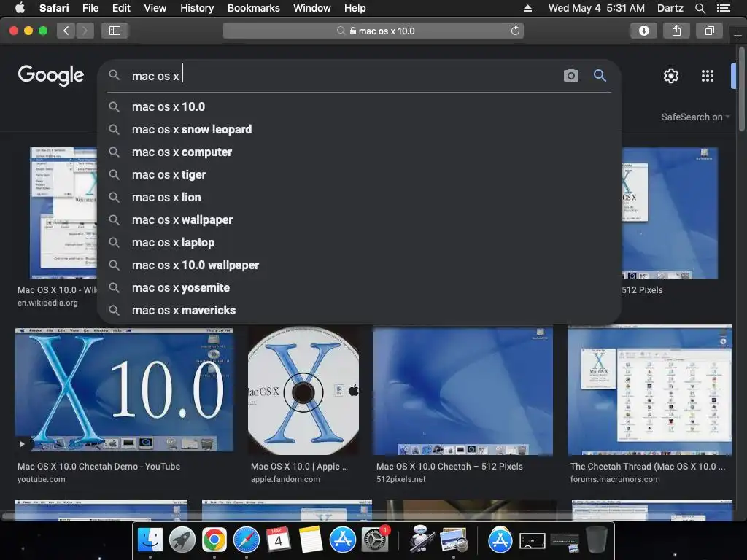Screen dimensions: 747x560
Task: Select suggestion 'mac os x yosemite'
Action: pos(359,287)
